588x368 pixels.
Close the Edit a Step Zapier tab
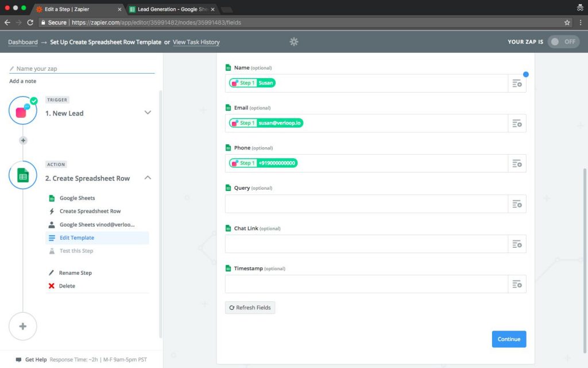(119, 9)
